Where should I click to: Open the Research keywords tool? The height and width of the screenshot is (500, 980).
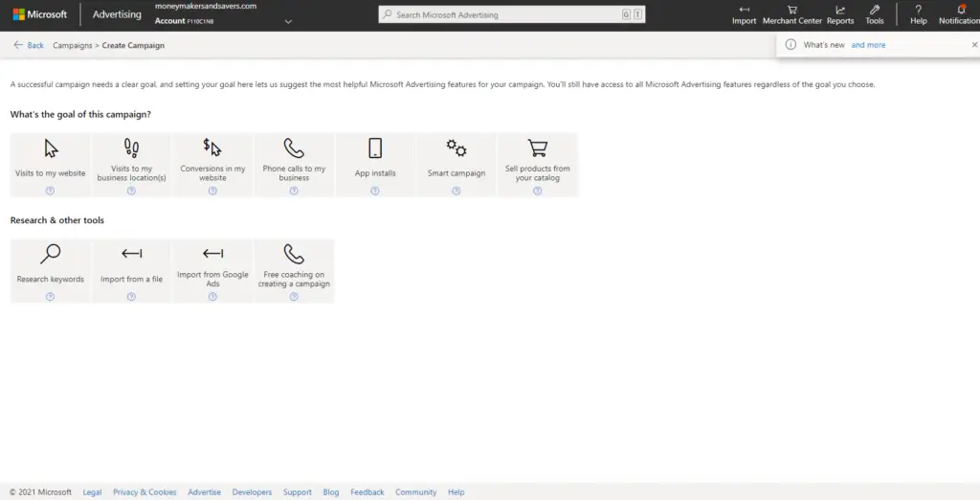tap(50, 271)
